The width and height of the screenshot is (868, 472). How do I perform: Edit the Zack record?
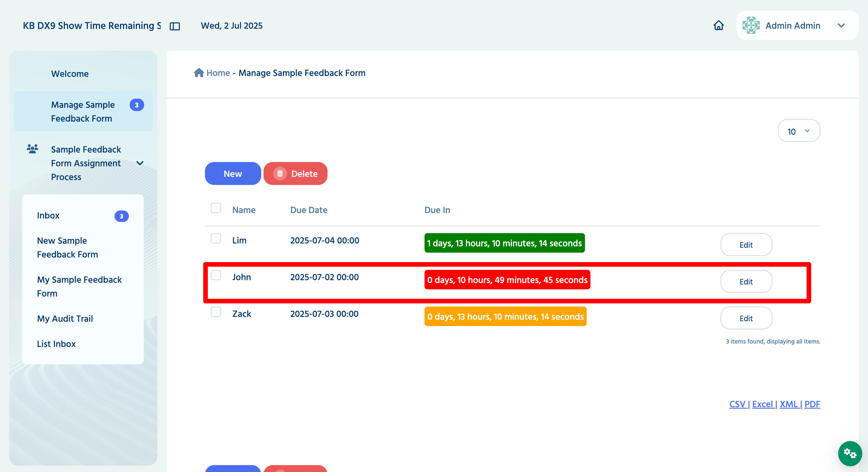[746, 318]
